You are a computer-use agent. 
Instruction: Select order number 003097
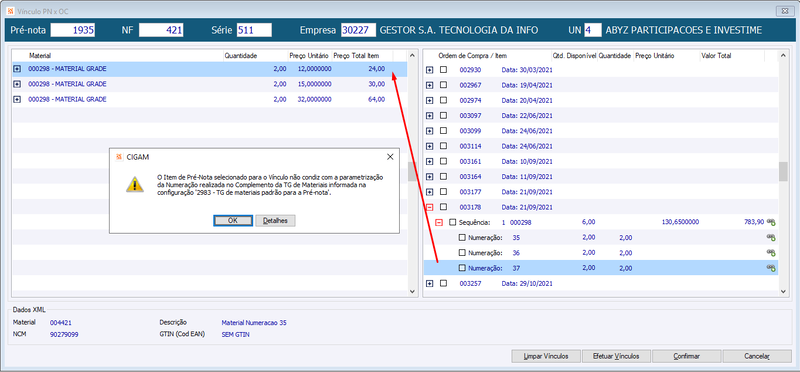pyautogui.click(x=469, y=116)
